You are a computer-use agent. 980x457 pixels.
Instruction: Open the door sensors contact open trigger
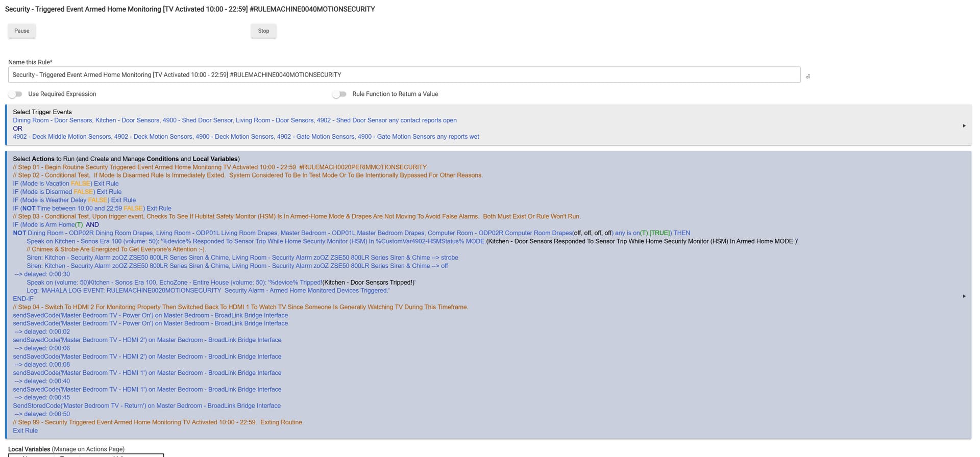point(234,120)
